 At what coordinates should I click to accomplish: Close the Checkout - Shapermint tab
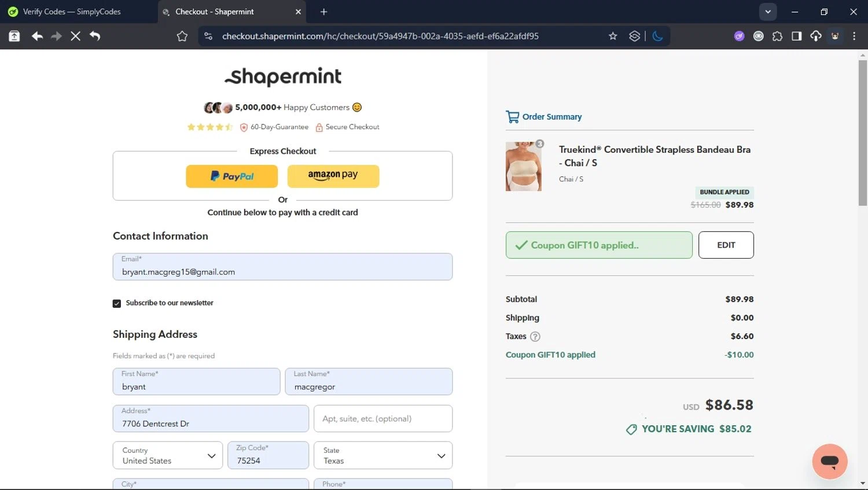coord(298,12)
